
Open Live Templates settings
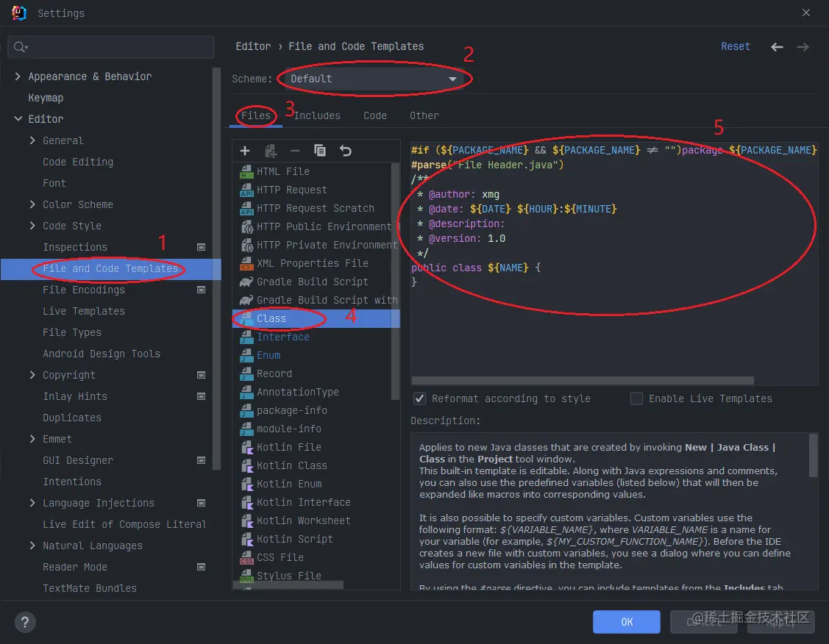(x=84, y=311)
